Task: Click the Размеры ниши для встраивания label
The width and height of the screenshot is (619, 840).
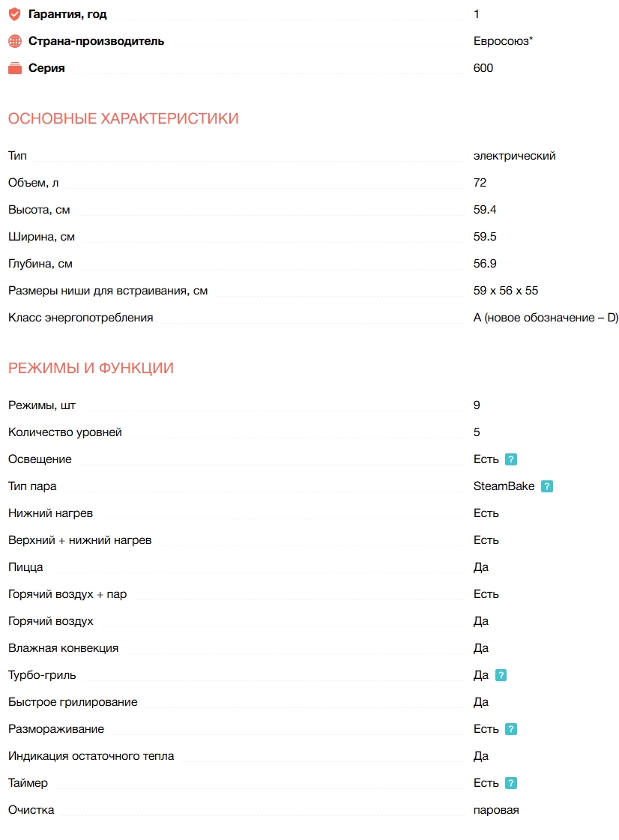Action: tap(108, 291)
